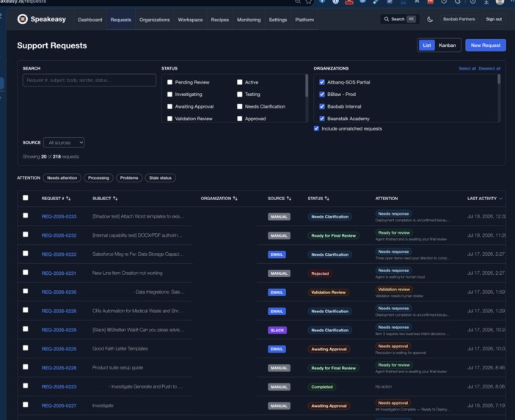515x420 pixels.
Task: Open the Settings nav item
Action: click(278, 20)
